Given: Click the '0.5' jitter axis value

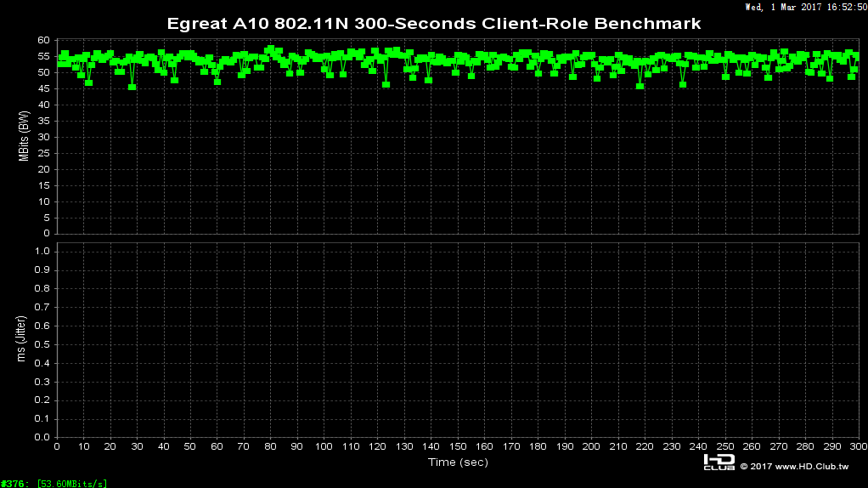Looking at the screenshot, I should pos(42,344).
